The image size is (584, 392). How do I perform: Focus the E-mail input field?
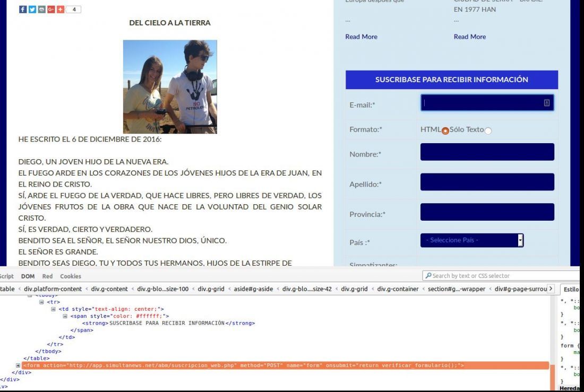point(487,103)
